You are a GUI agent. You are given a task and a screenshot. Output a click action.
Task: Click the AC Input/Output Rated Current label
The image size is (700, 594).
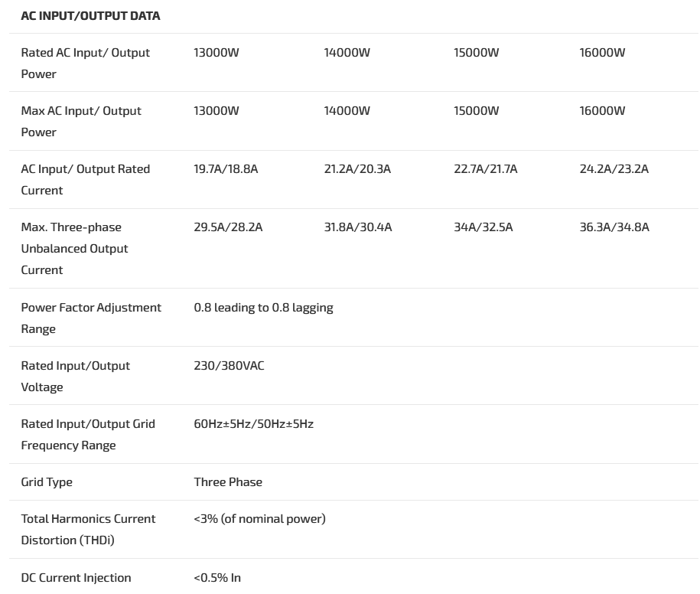85,179
